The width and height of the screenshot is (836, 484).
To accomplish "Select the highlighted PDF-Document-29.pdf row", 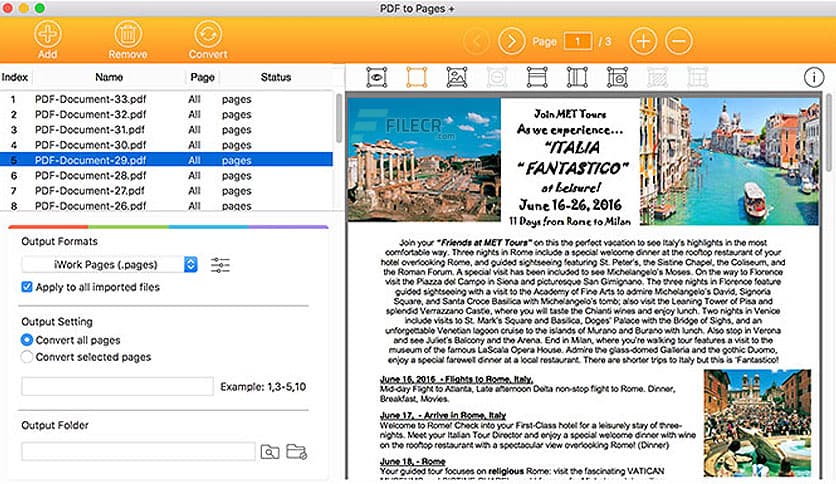I will [x=166, y=160].
